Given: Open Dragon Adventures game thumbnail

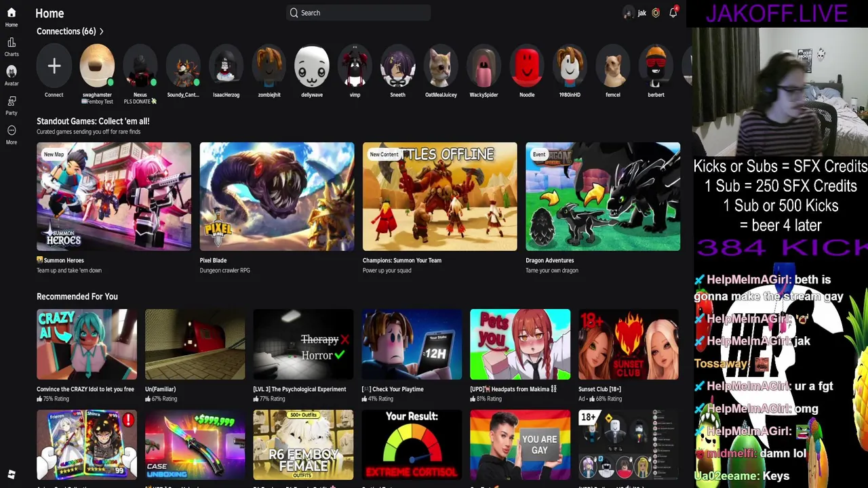Looking at the screenshot, I should 603,197.
